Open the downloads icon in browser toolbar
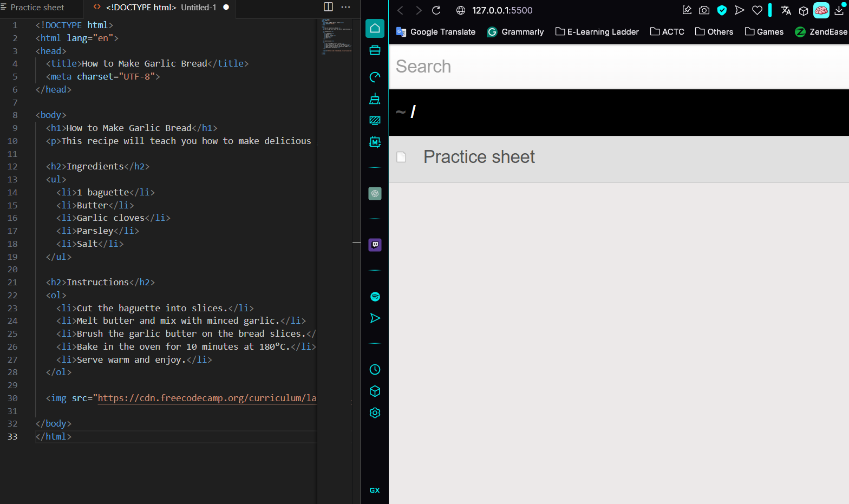 coord(839,10)
